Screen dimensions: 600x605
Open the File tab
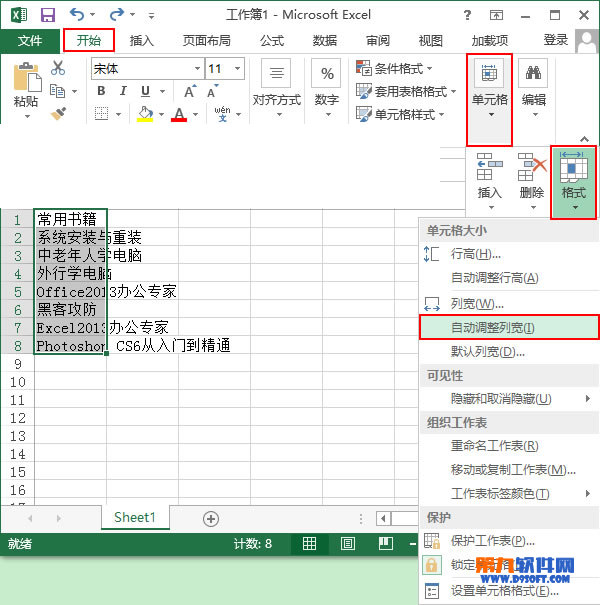tap(30, 40)
